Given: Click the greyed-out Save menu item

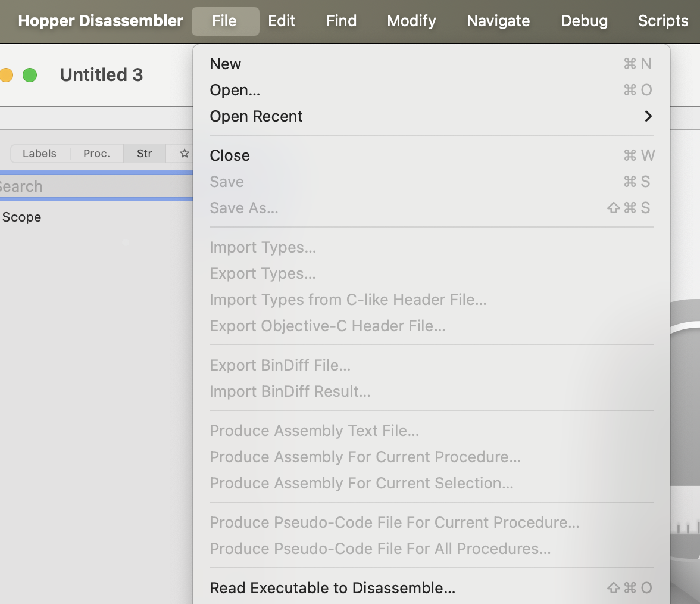Looking at the screenshot, I should [431, 182].
